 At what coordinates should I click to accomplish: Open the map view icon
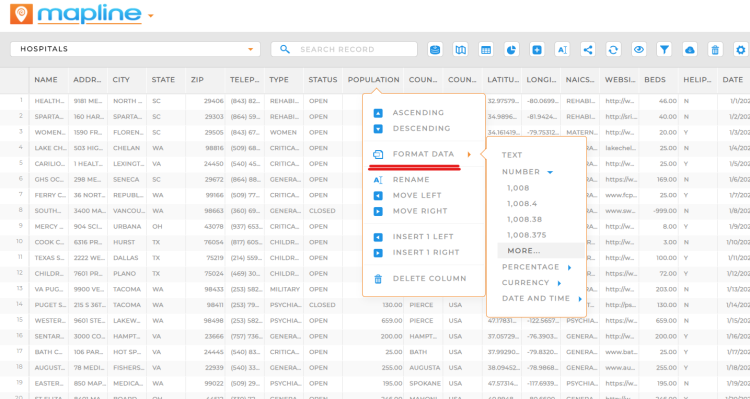[x=461, y=49]
